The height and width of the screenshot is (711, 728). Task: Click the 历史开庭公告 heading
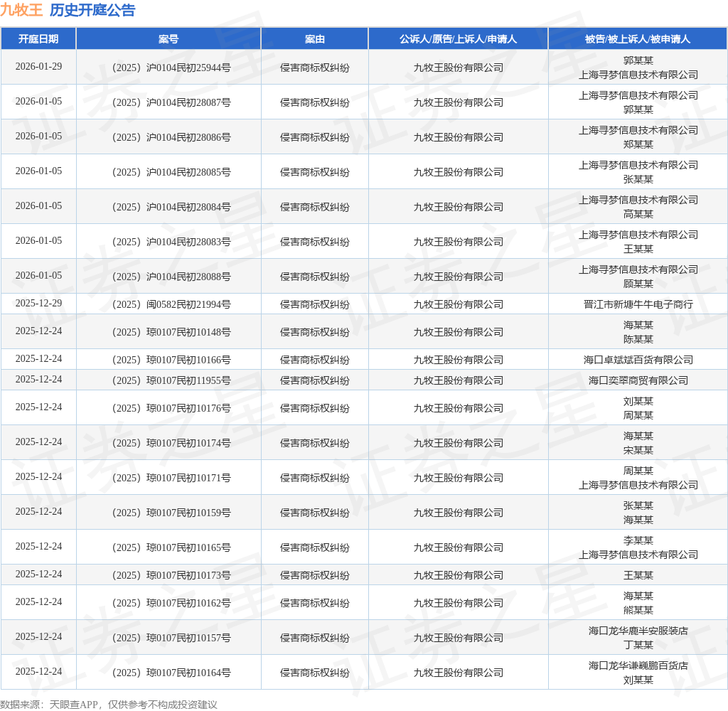tap(92, 10)
